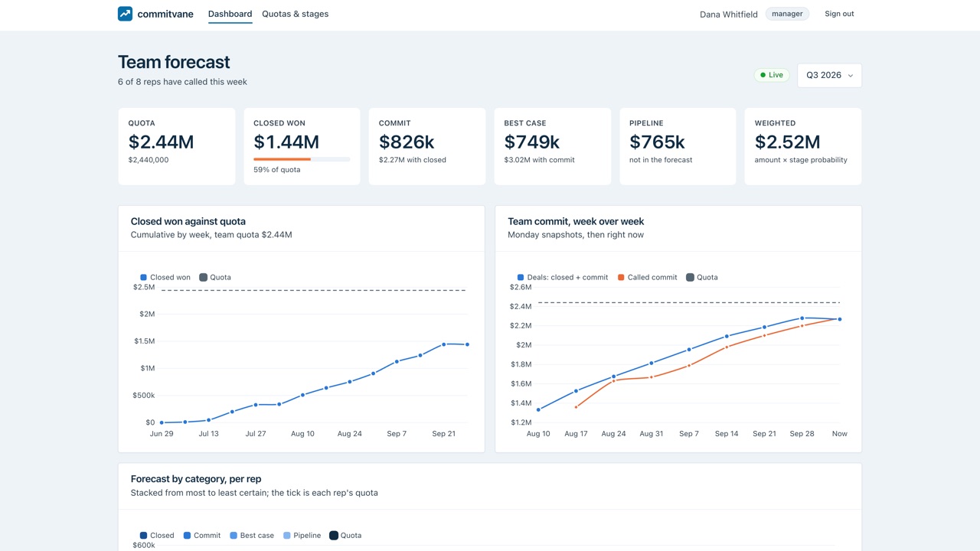Select the $826k commit value
The image size is (980, 551).
[x=407, y=142]
